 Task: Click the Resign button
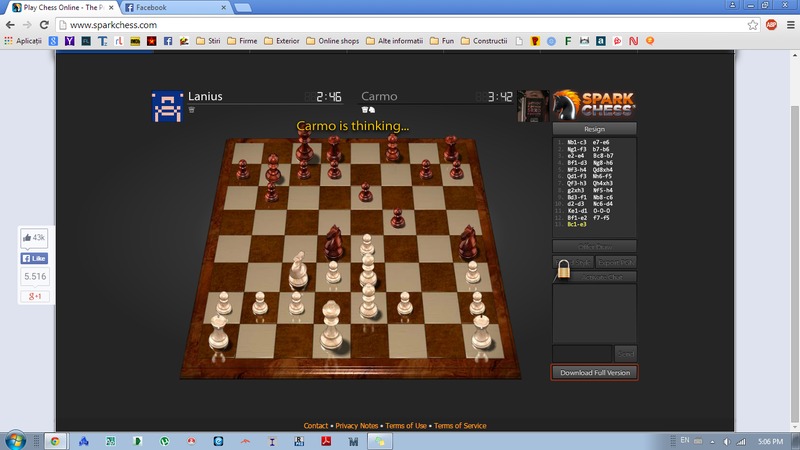coord(594,129)
